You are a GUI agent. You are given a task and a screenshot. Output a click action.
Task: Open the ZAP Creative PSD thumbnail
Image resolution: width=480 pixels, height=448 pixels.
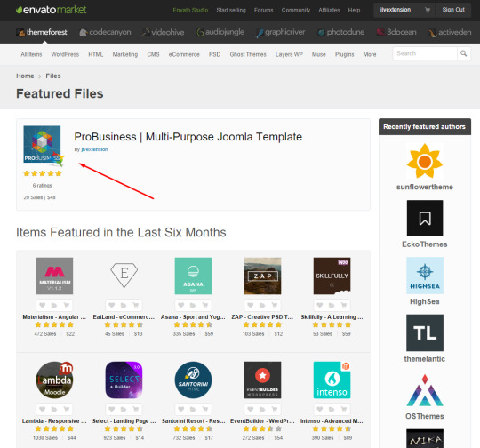coord(262,276)
